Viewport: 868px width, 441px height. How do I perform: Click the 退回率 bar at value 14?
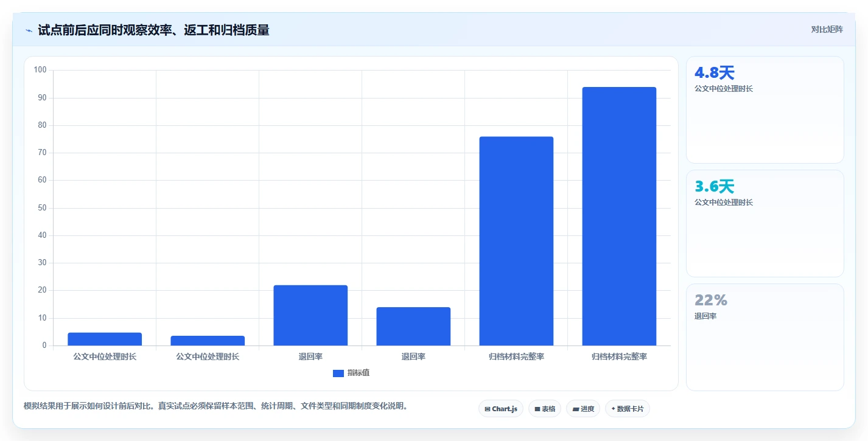[413, 327]
